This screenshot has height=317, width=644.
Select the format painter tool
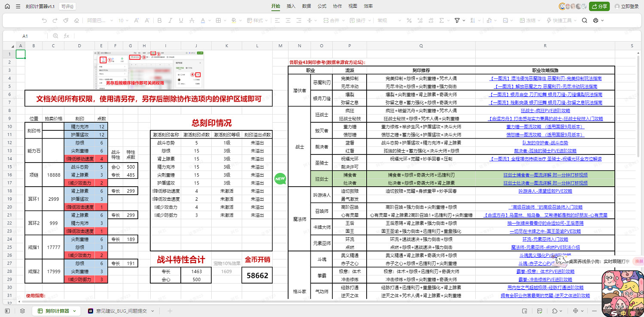pos(66,20)
